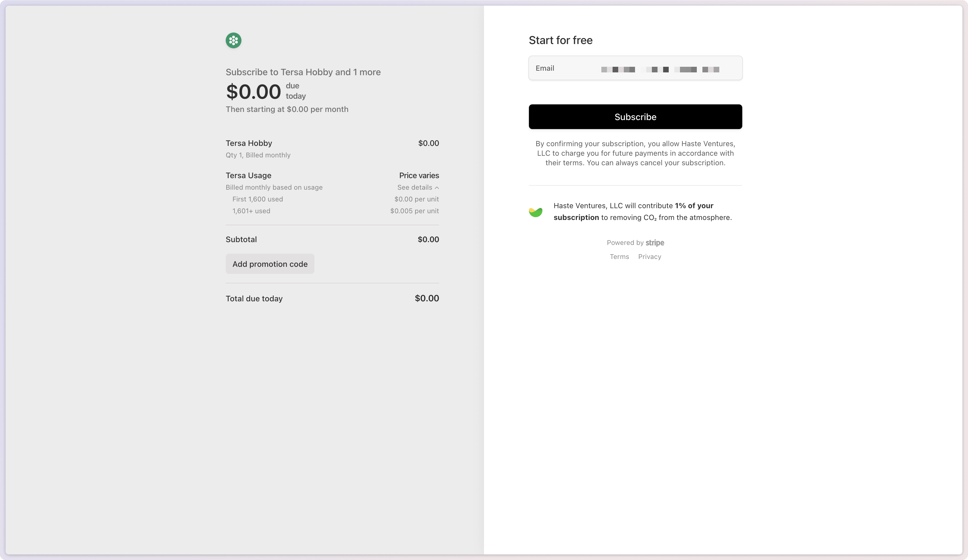Click the green Tersa logo icon
The height and width of the screenshot is (560, 968).
coord(233,40)
